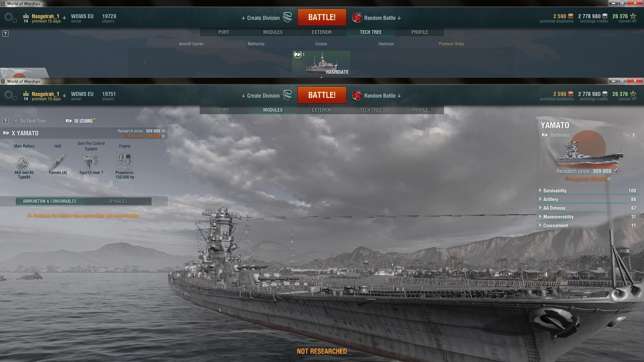Switch to the Upgrades tab
Image resolution: width=644 pixels, height=362 pixels.
[118, 201]
